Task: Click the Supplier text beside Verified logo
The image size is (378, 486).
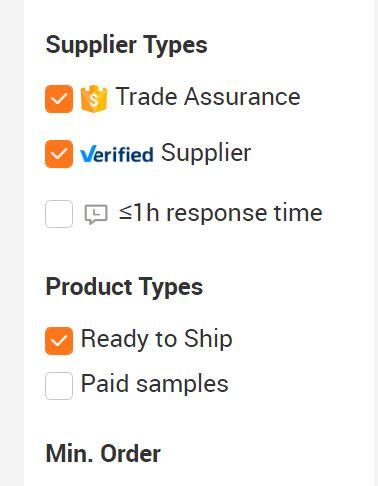Action: 206,154
